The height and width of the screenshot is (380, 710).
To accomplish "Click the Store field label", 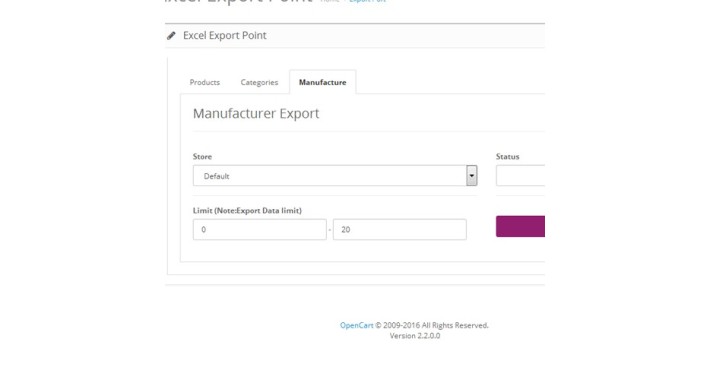I will click(202, 156).
